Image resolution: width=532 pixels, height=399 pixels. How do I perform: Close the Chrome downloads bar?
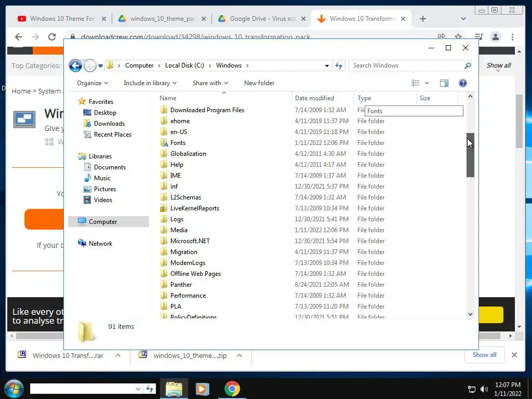[514, 355]
